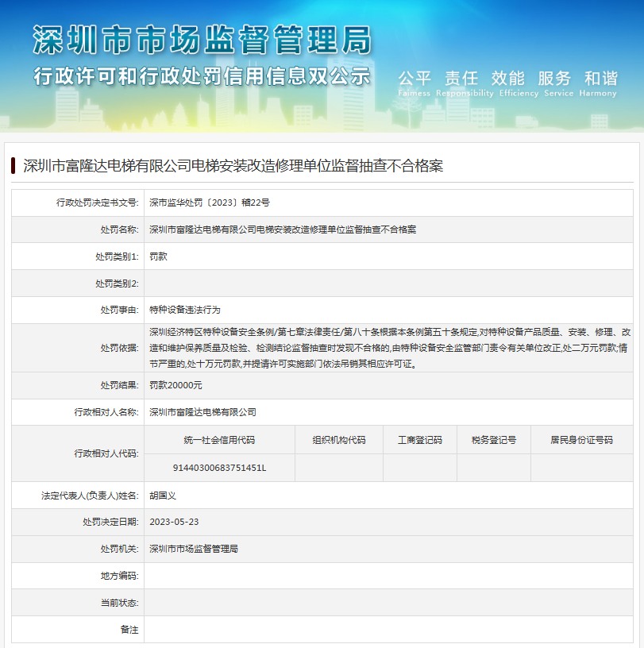Click the 行政相对人名称 label
This screenshot has width=644, height=648.
[106, 412]
